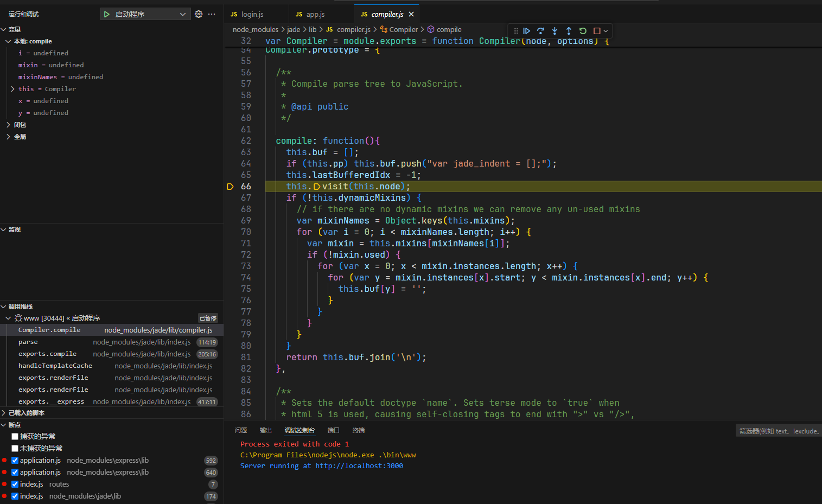
Task: Click the Step Over debug icon
Action: pos(540,31)
